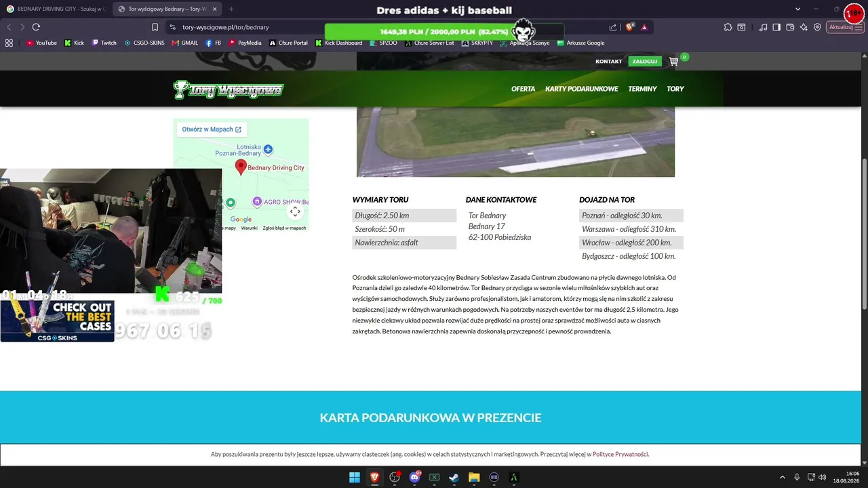This screenshot has width=868, height=488.
Task: Open the Brave VPN shield icon
Action: coord(817,27)
